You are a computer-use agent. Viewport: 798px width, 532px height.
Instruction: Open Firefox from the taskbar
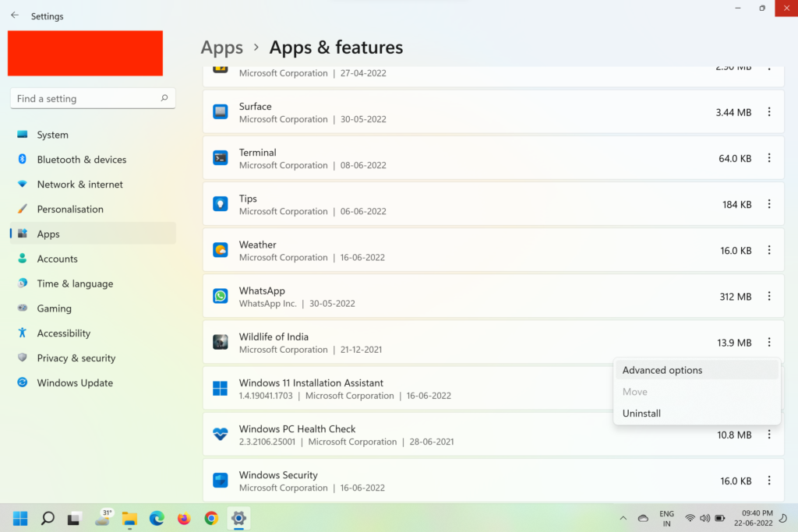tap(184, 518)
